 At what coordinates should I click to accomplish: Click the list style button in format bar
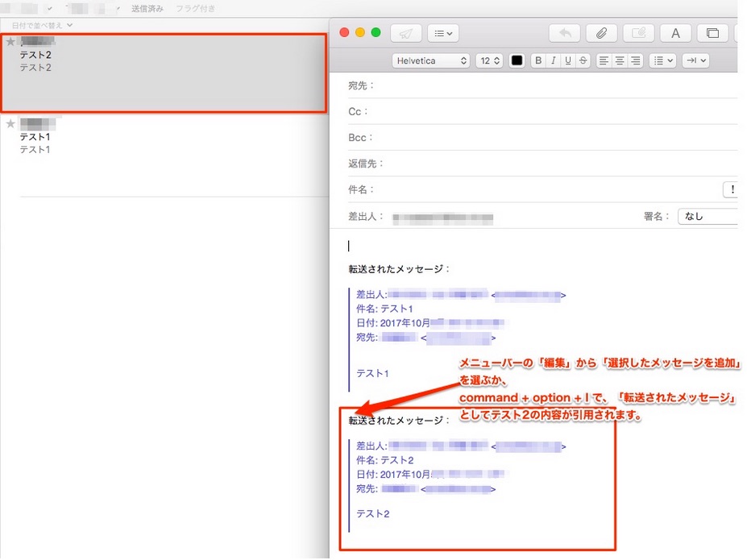click(661, 60)
